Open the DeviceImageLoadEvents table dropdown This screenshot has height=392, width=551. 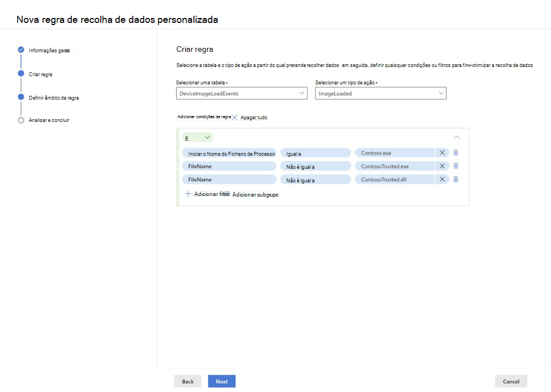[242, 94]
